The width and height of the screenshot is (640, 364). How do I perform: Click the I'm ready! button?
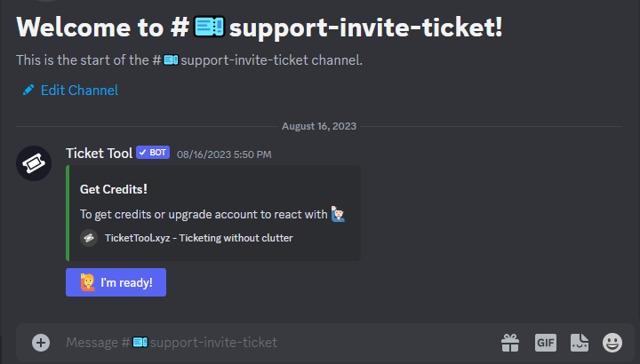pyautogui.click(x=116, y=282)
